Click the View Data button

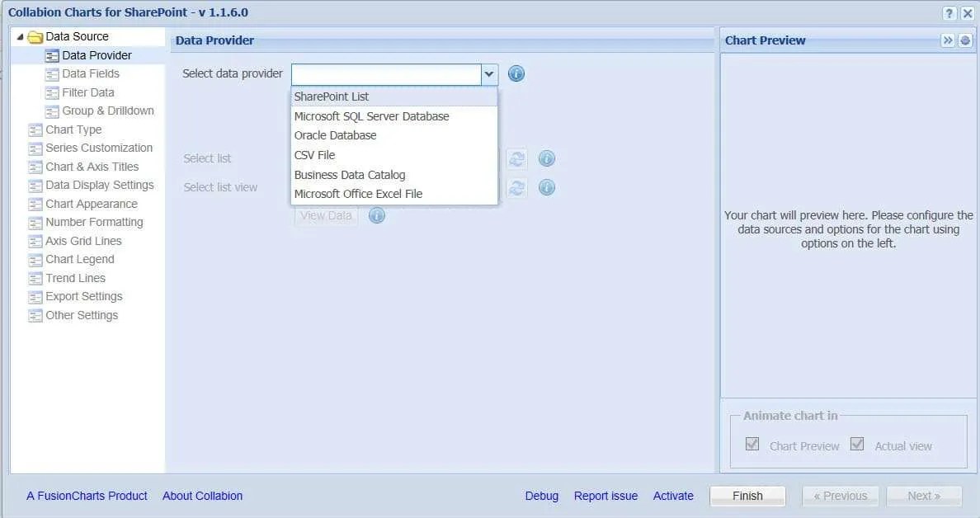pyautogui.click(x=326, y=215)
